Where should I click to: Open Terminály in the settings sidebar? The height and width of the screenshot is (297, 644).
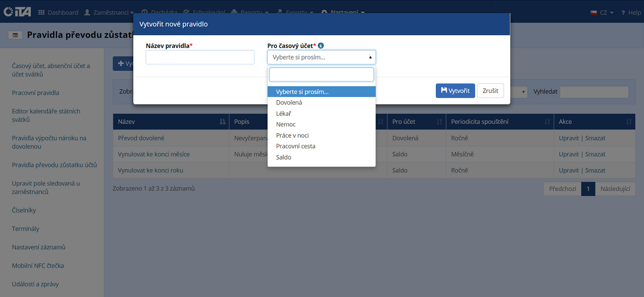pyautogui.click(x=25, y=229)
